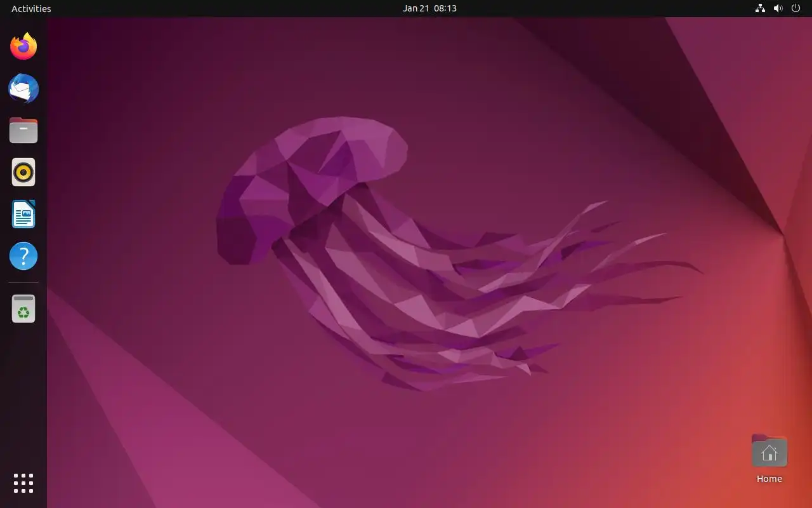Open the Activities overview
This screenshot has height=508, width=812.
click(31, 8)
